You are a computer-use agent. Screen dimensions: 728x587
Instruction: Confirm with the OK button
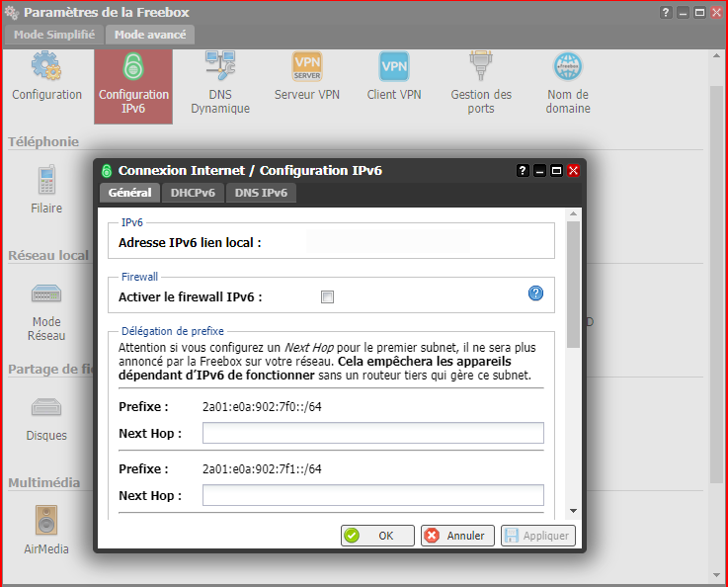[x=377, y=536]
